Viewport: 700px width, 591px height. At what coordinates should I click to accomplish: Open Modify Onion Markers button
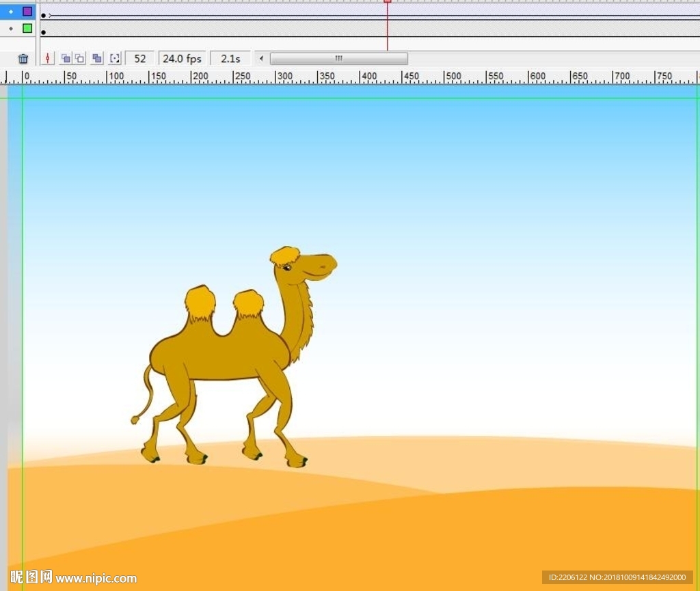115,59
